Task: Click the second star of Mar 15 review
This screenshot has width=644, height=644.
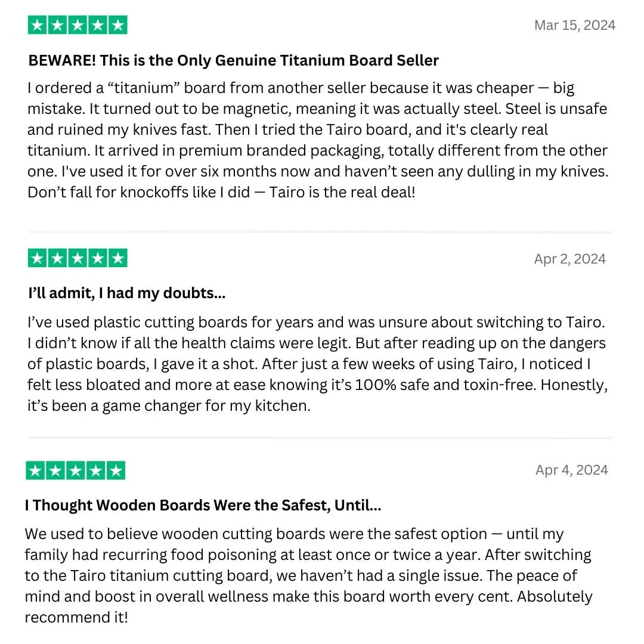Action: 57,25
